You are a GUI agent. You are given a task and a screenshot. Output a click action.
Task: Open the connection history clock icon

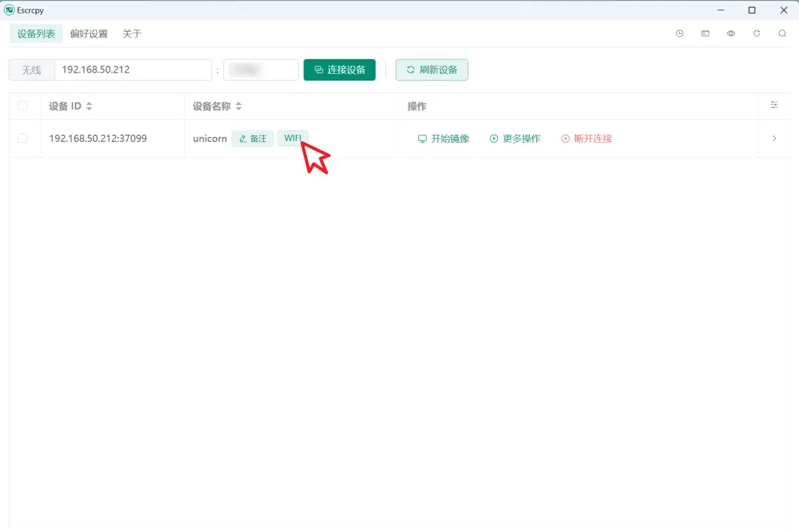coord(679,33)
